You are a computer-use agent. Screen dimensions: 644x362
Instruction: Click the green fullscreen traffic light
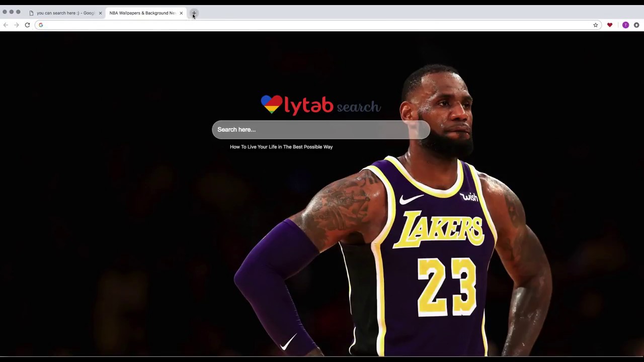click(18, 13)
